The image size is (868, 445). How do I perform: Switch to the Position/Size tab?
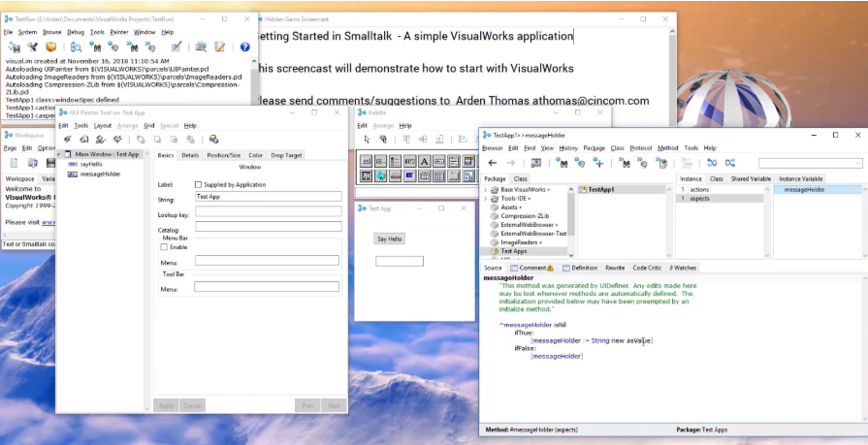224,155
